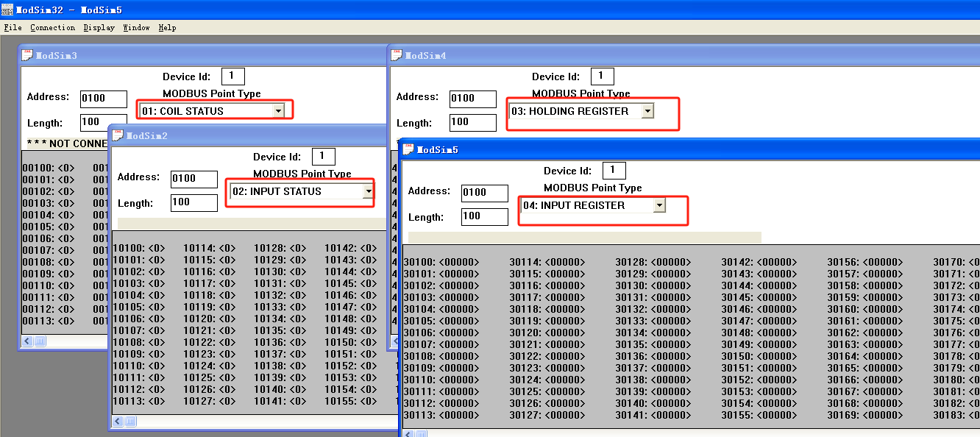Click the Address field in ModSim3
980x437 pixels.
(104, 99)
